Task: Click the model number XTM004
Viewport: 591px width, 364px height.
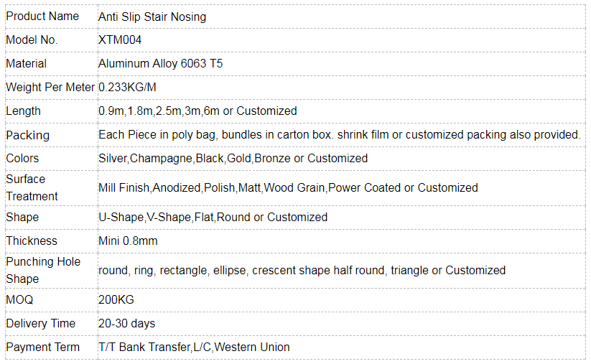Action: click(120, 40)
